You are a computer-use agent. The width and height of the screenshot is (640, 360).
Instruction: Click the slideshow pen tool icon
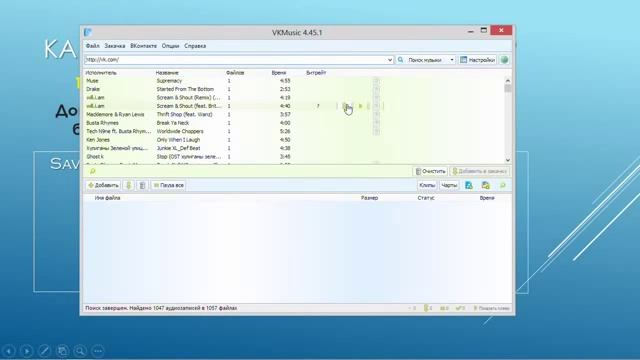click(x=44, y=351)
